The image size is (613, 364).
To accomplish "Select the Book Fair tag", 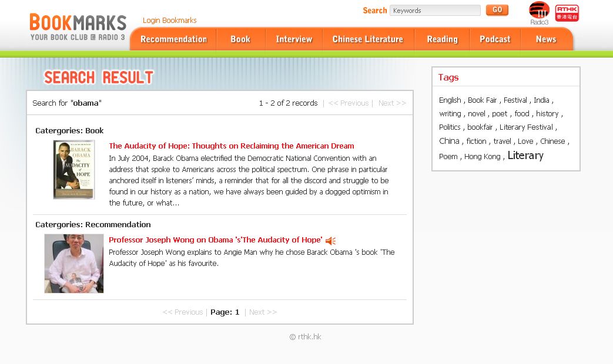I will click(482, 100).
